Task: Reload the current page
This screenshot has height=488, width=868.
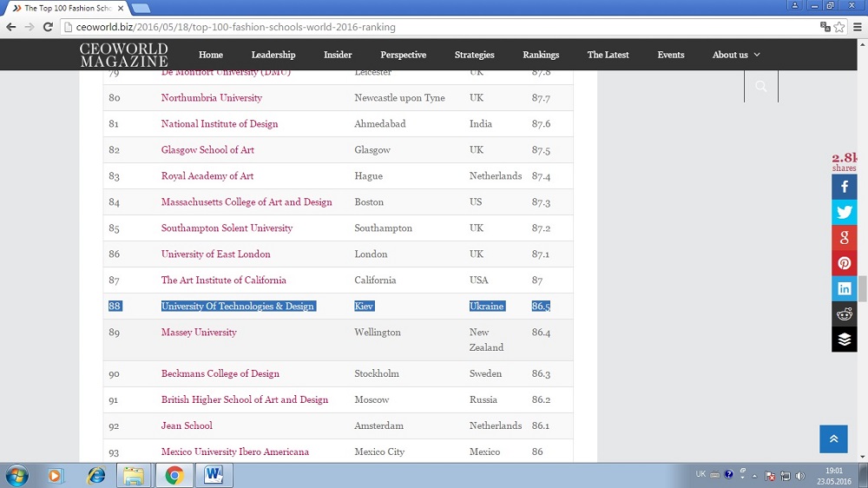Action: (x=48, y=27)
